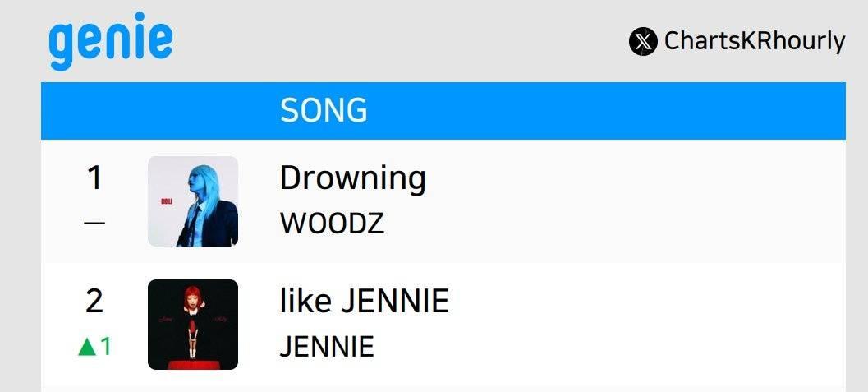The width and height of the screenshot is (868, 392).
Task: Open the artist name JENNIE below title
Action: coord(327,347)
